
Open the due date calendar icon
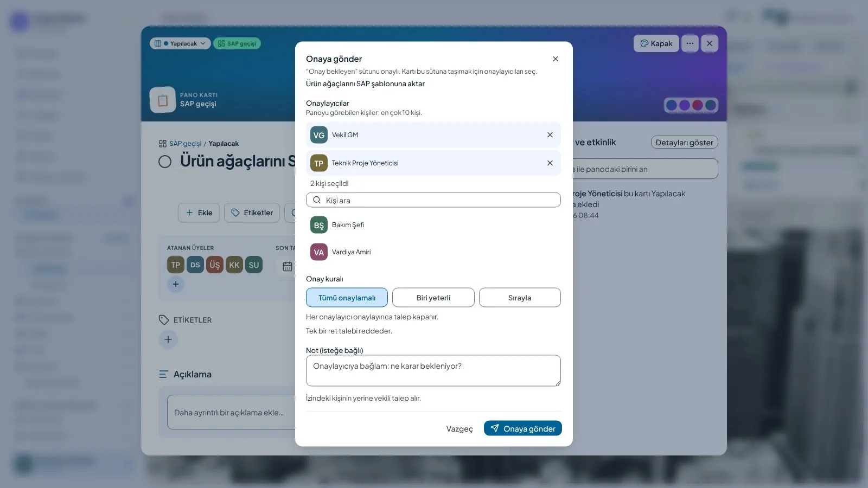click(288, 266)
